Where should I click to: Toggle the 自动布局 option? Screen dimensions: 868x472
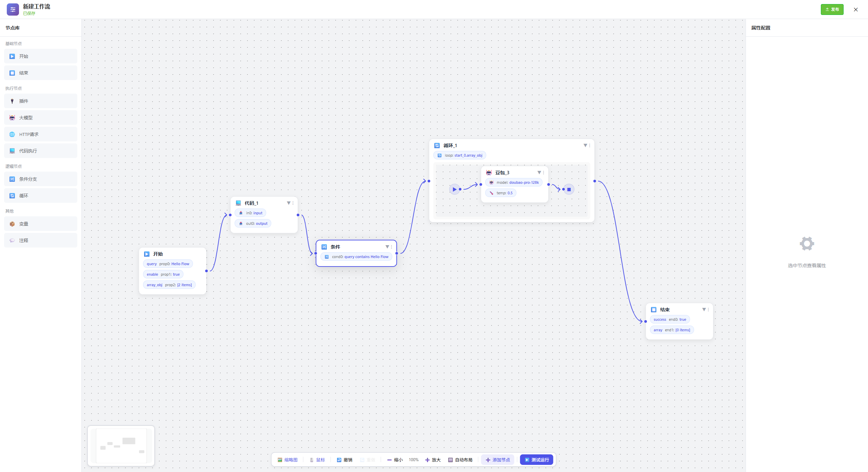point(460,460)
